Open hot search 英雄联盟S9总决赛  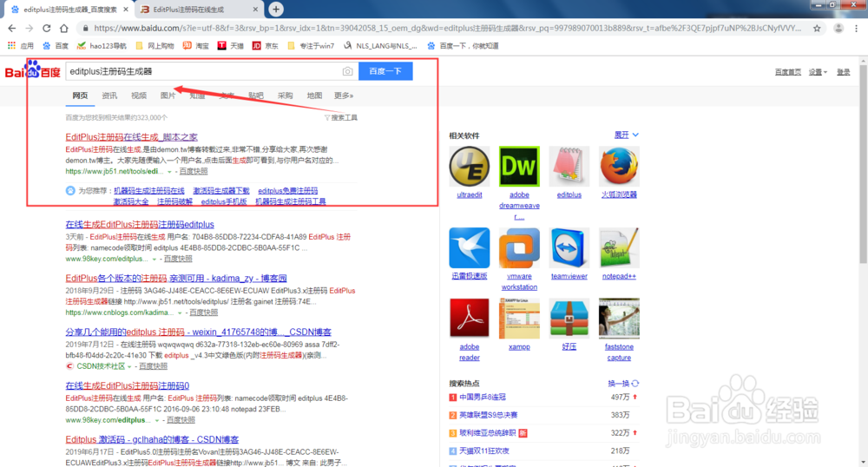click(x=488, y=414)
